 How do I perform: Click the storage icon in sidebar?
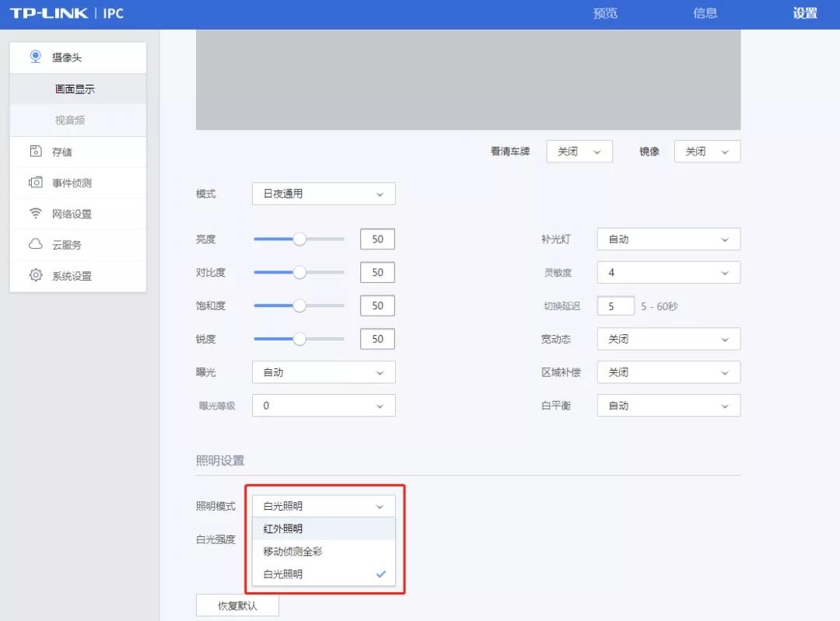[x=35, y=152]
